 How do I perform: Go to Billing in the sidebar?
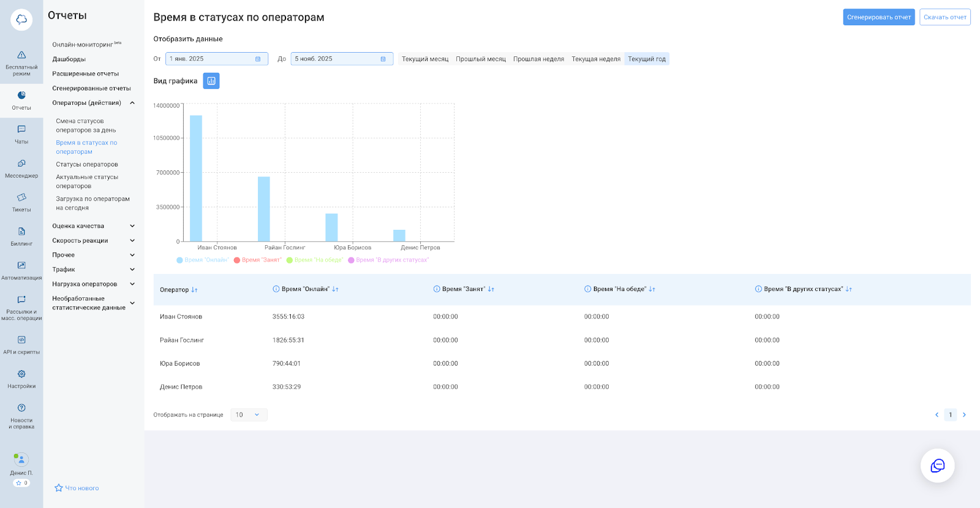21,236
